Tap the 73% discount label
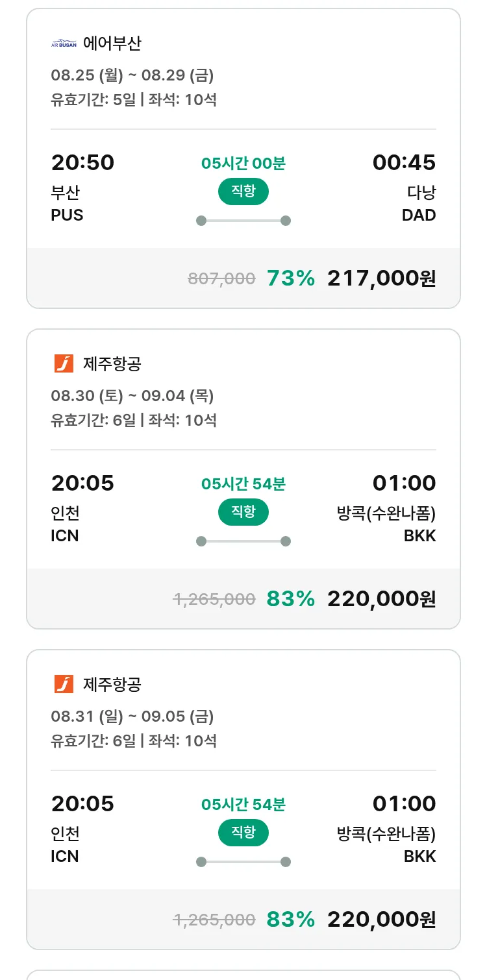The height and width of the screenshot is (980, 487). 291,278
